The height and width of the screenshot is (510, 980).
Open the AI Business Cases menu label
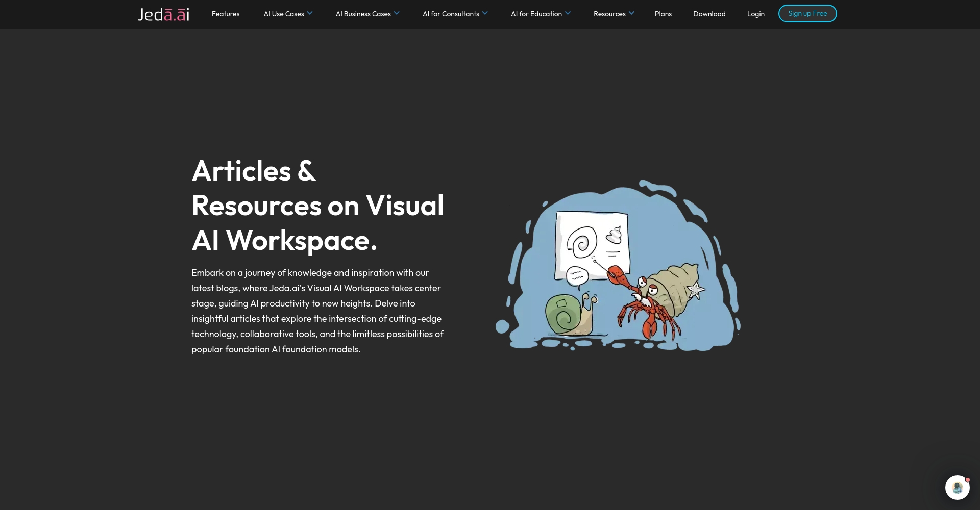tap(363, 14)
